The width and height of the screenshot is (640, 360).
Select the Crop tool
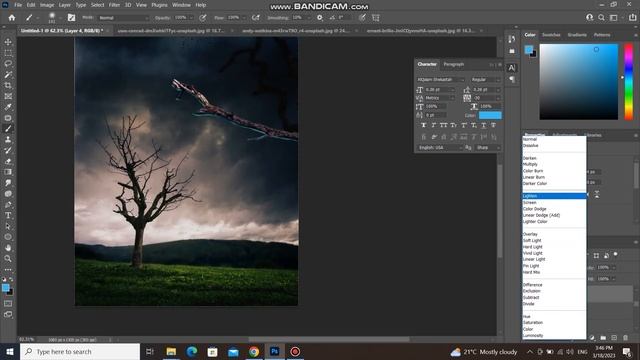pos(8,85)
